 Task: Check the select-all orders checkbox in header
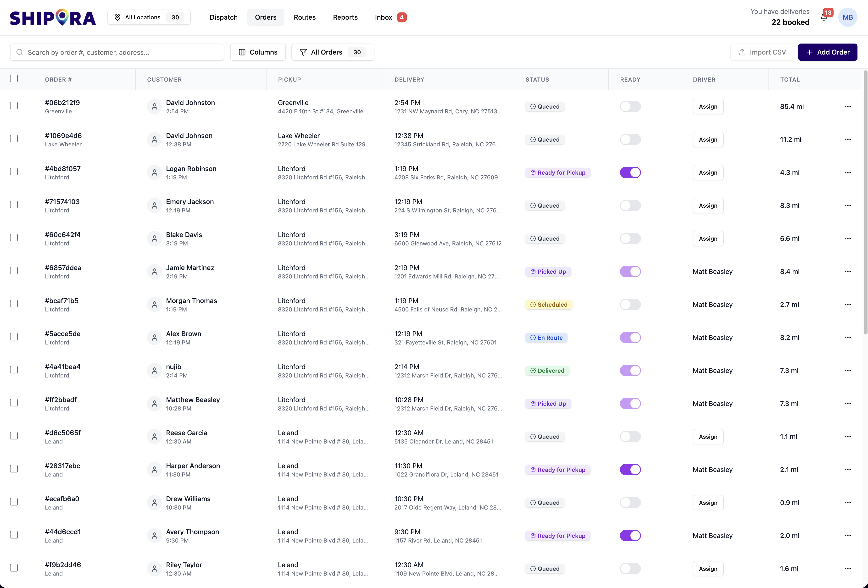tap(14, 78)
